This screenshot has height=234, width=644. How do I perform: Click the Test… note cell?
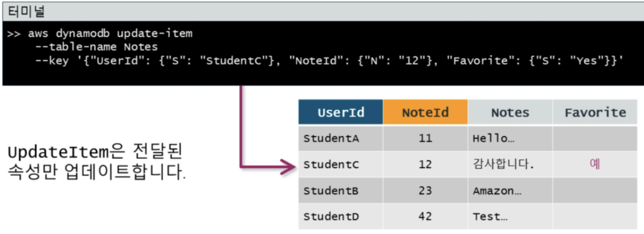[510, 216]
